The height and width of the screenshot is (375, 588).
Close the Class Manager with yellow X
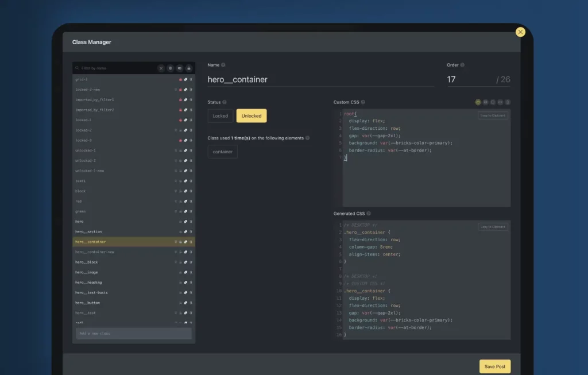point(520,32)
